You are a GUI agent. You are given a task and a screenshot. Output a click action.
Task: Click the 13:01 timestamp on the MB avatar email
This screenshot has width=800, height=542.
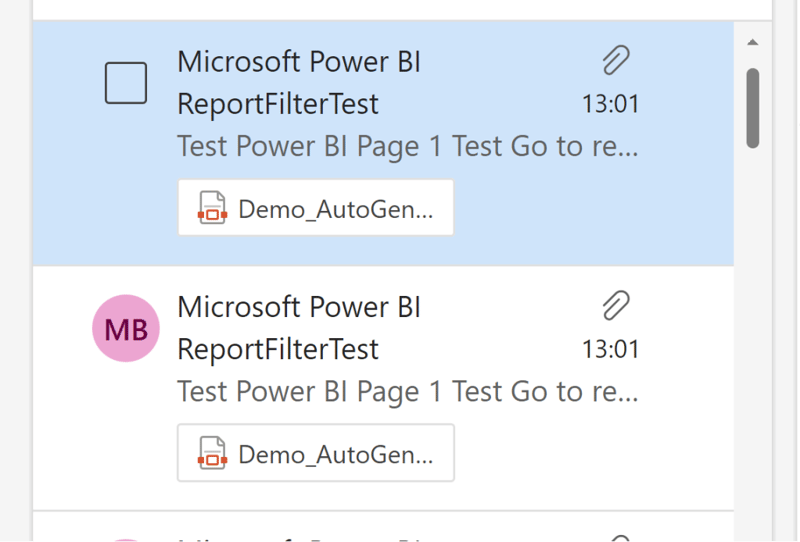pyautogui.click(x=611, y=350)
